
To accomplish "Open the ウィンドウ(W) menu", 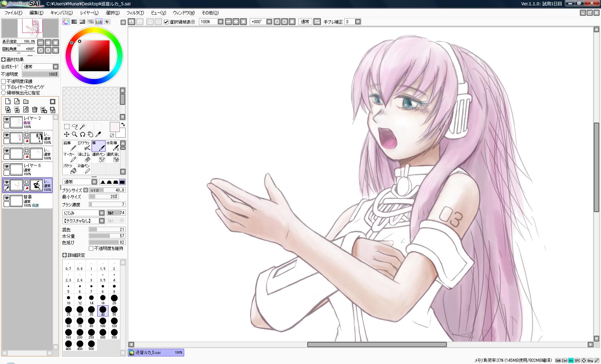I will pos(184,13).
